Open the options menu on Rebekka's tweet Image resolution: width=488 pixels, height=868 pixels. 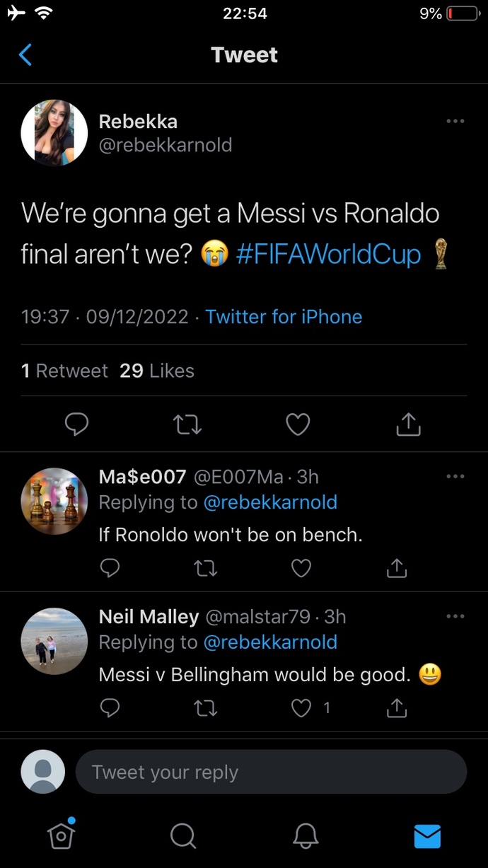click(x=455, y=122)
